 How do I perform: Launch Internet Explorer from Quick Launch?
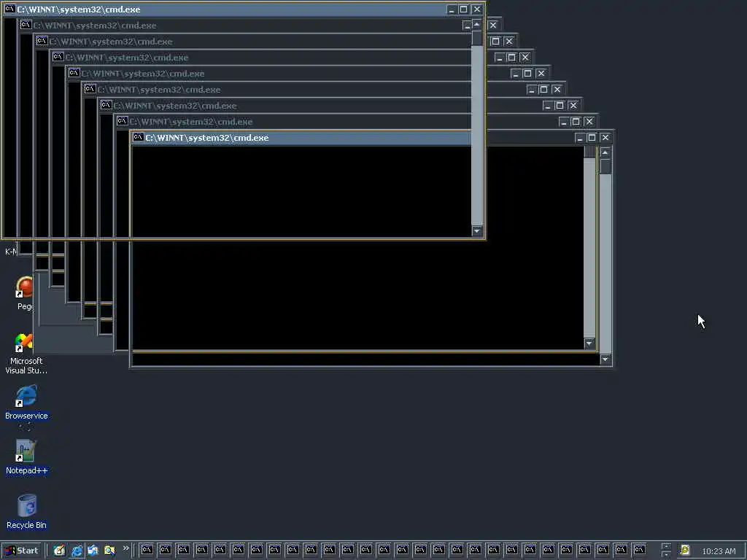pos(76,550)
